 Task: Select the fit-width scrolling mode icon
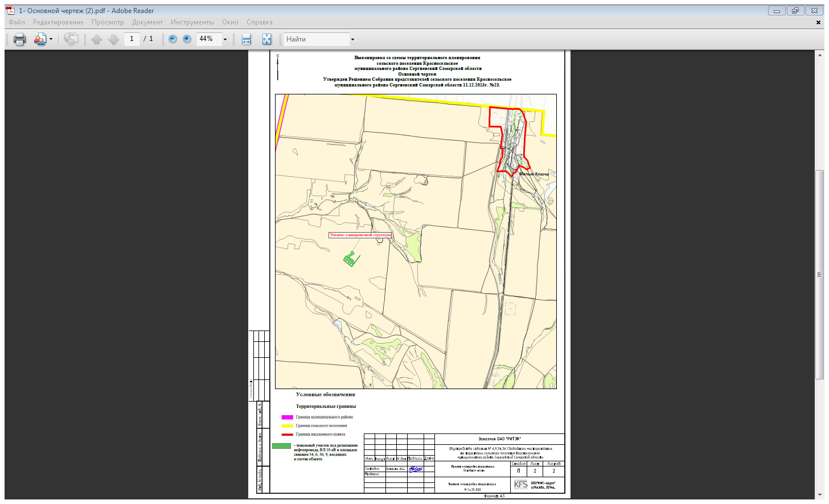[x=246, y=39]
